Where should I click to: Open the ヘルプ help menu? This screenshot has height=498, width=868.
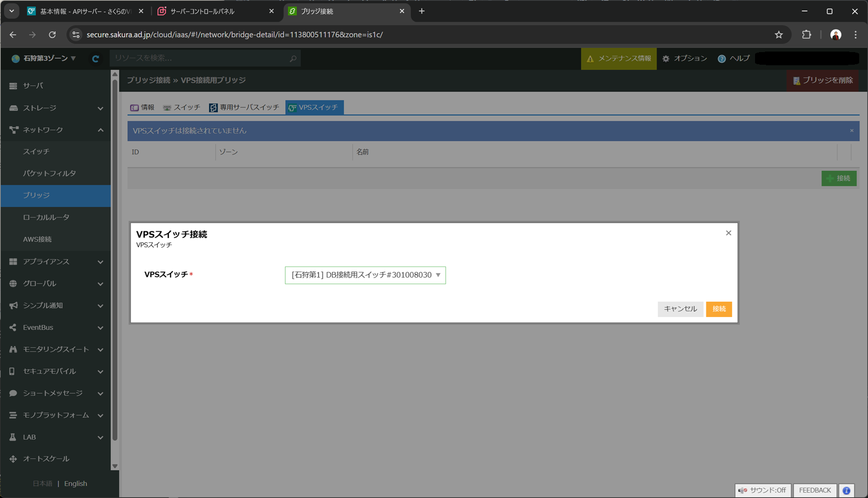pos(733,59)
